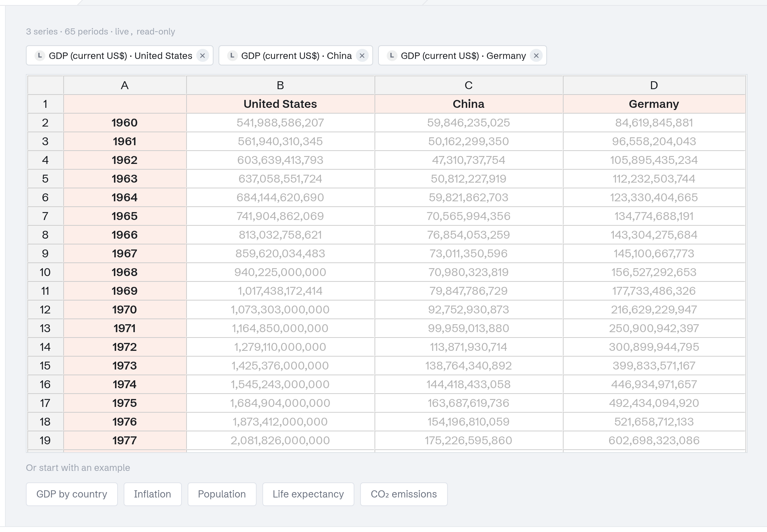
Task: Click the 1962 year cell
Action: [x=125, y=160]
